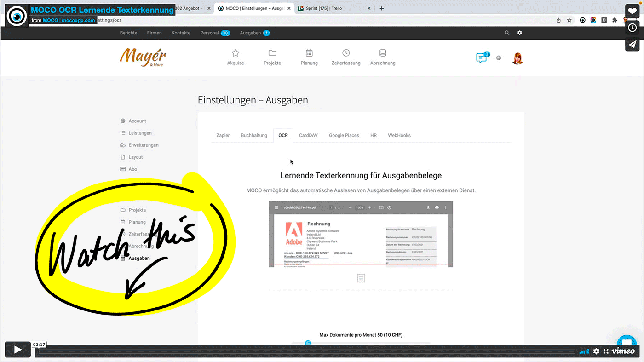Image resolution: width=644 pixels, height=362 pixels.
Task: Share the video via paper plane icon
Action: pyautogui.click(x=632, y=44)
